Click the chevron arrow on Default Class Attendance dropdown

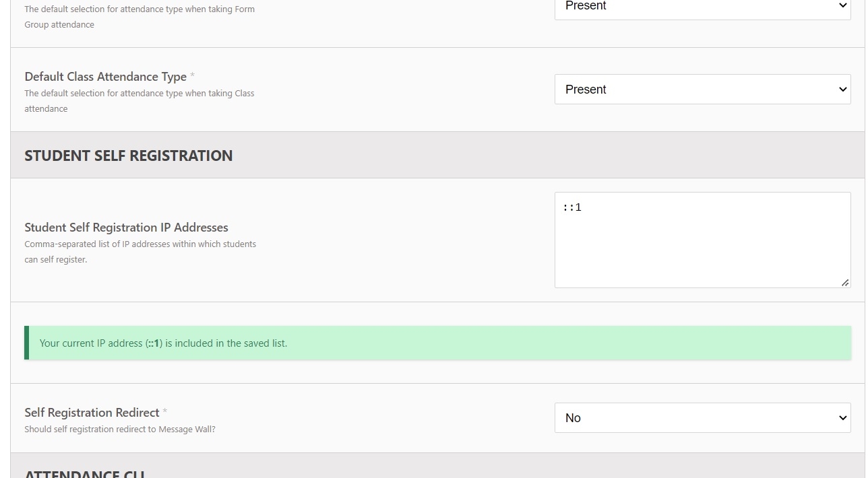(x=842, y=90)
